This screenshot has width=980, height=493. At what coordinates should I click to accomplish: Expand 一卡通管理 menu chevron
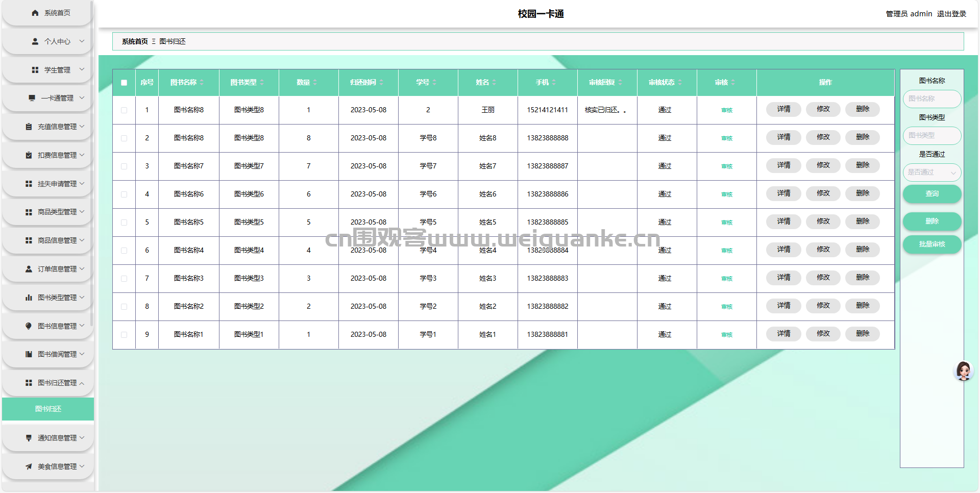(82, 98)
